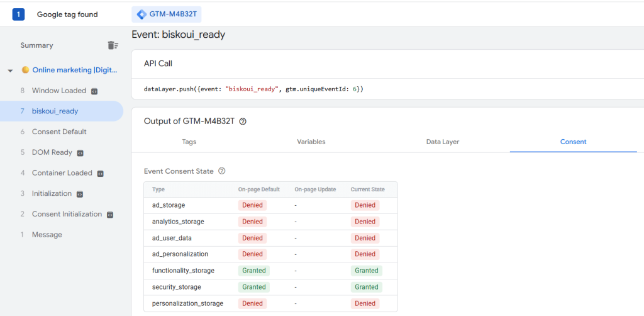Switch to the Data Layer tab
The height and width of the screenshot is (316, 644).
[442, 142]
